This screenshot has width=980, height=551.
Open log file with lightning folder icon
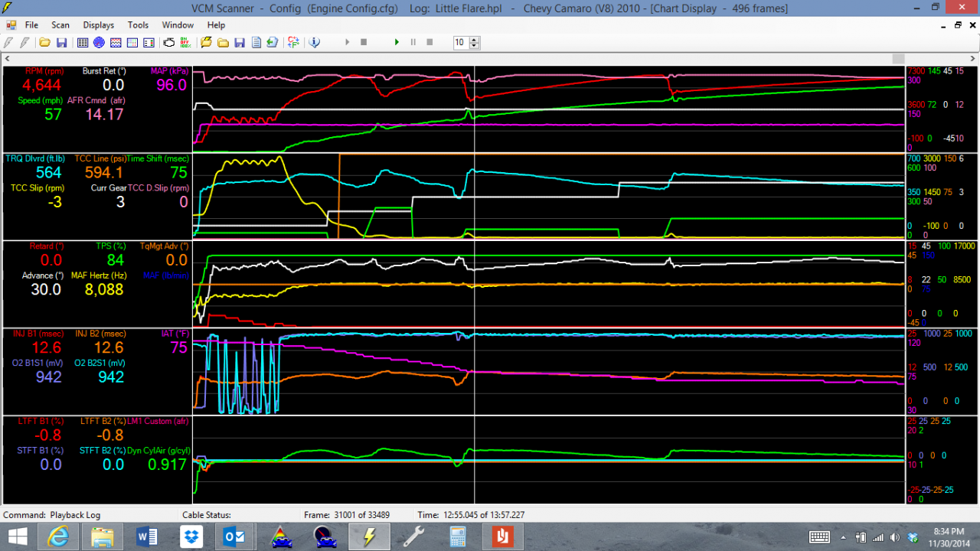point(207,42)
